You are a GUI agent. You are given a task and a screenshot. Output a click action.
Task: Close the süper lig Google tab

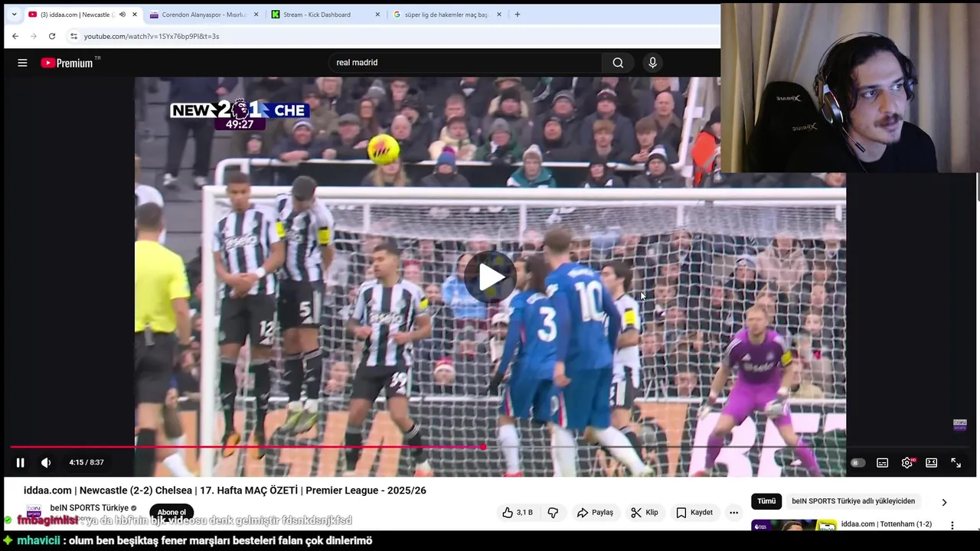click(499, 15)
